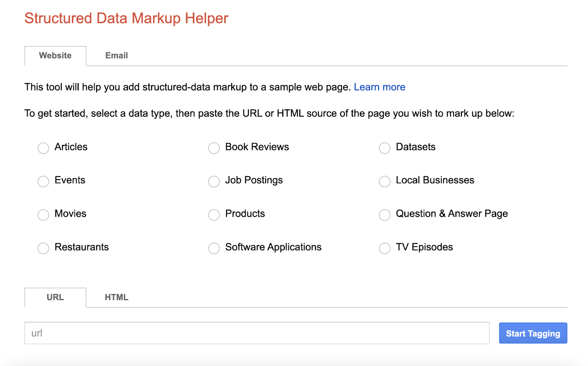The height and width of the screenshot is (366, 588).
Task: Open the Learn more link
Action: pyautogui.click(x=379, y=87)
